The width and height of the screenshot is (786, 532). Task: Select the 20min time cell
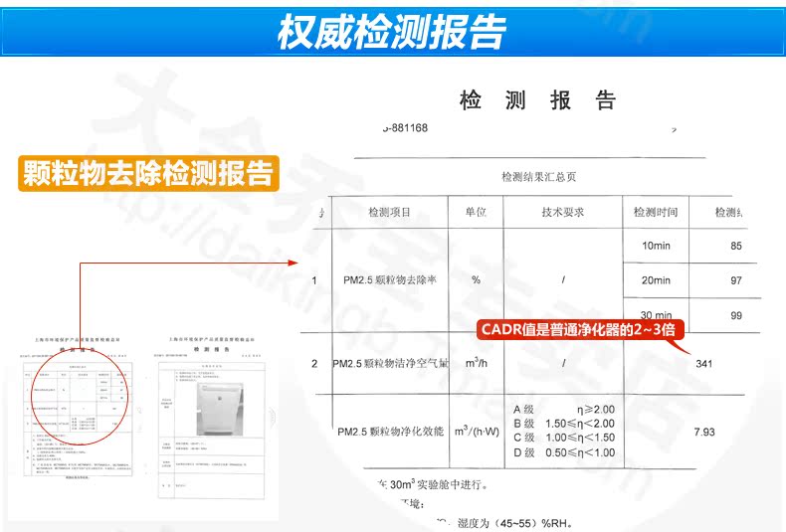tap(656, 280)
